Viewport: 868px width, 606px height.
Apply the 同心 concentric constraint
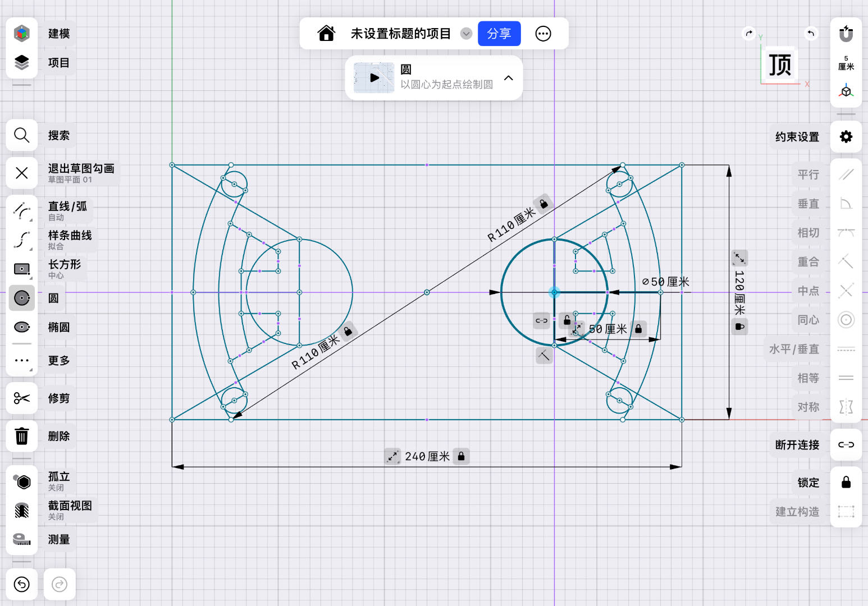pyautogui.click(x=846, y=320)
